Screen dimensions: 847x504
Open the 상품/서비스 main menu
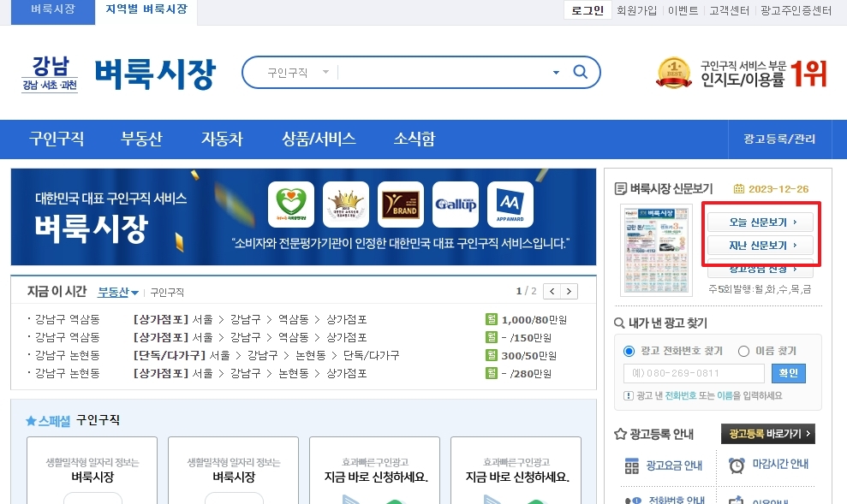(x=319, y=139)
